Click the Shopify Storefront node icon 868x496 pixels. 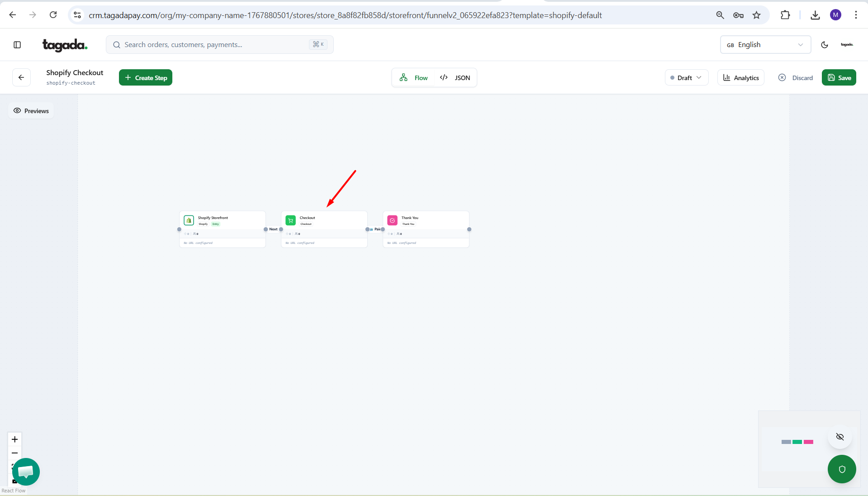point(189,220)
